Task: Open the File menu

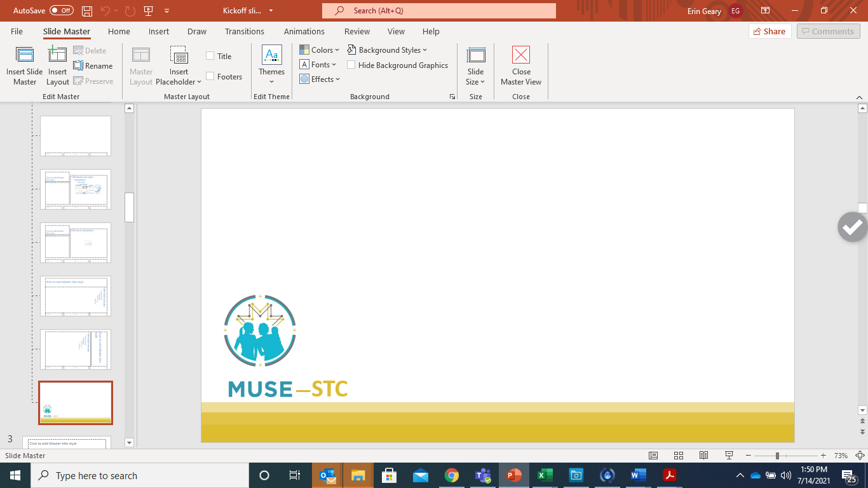Action: pos(17,31)
